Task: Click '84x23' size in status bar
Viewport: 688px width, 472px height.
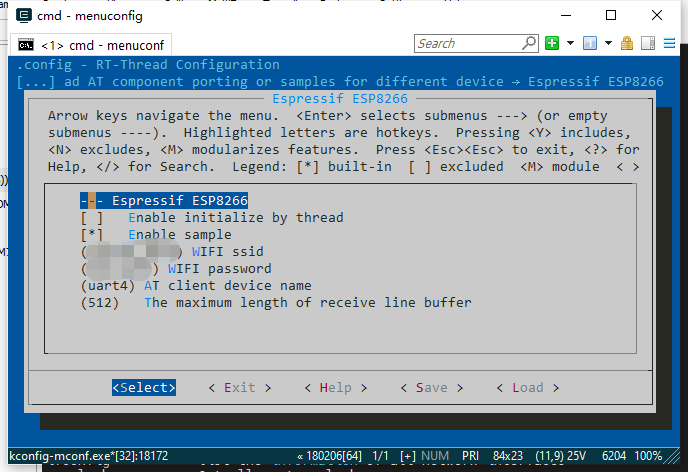Action: tap(508, 456)
